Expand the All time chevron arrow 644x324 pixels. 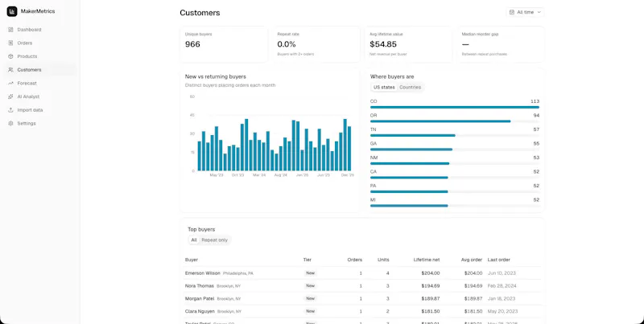tap(539, 12)
